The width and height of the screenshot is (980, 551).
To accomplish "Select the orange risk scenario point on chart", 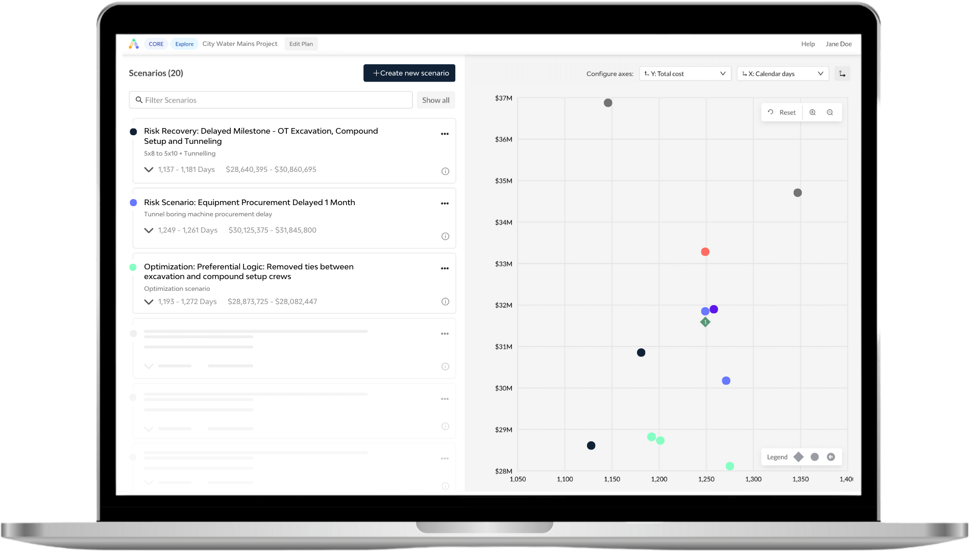I will (x=705, y=251).
